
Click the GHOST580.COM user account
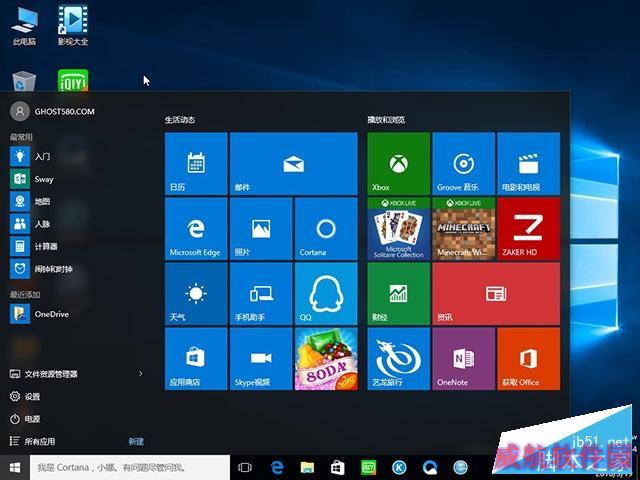[x=52, y=111]
